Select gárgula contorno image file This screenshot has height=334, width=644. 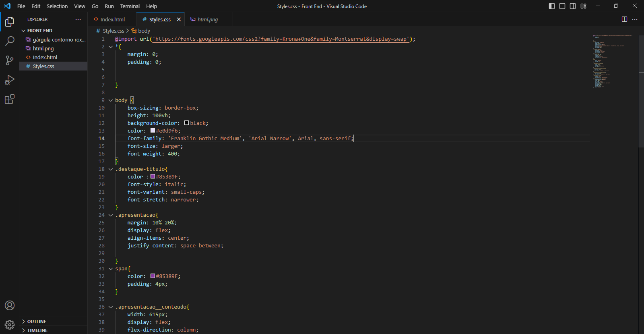pos(54,39)
